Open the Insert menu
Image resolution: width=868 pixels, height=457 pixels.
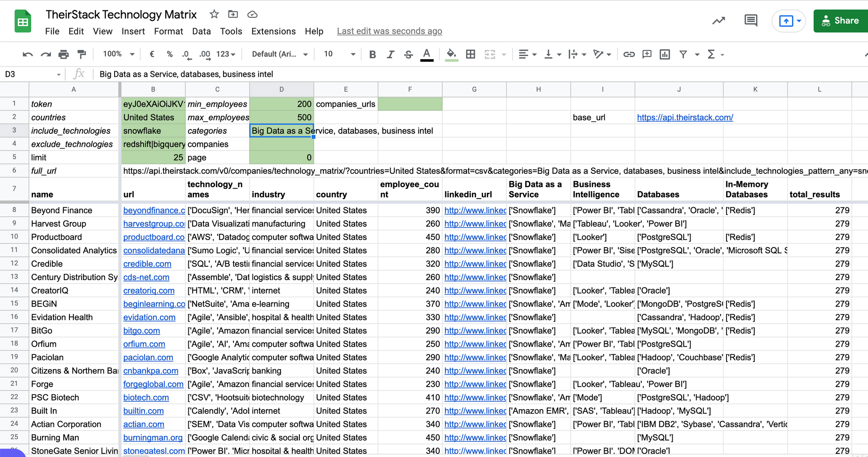coord(133,31)
